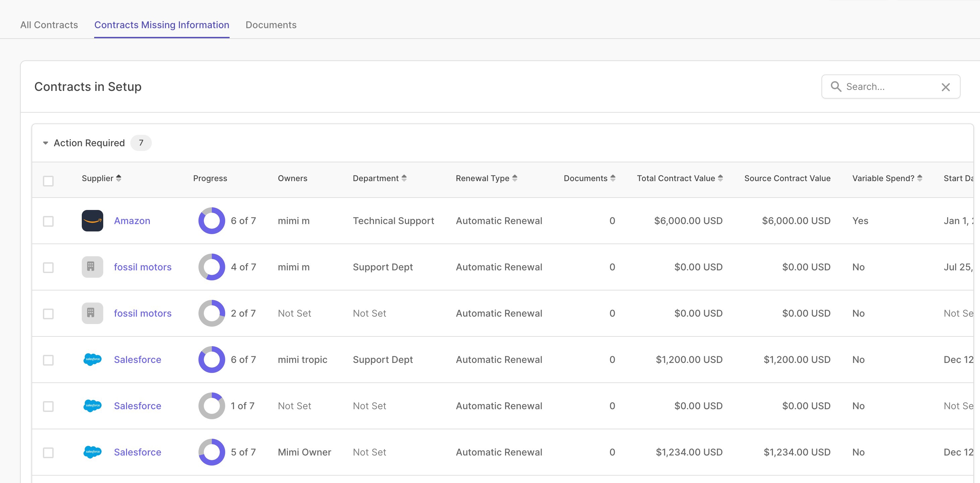Switch to All Contracts tab

coord(49,25)
